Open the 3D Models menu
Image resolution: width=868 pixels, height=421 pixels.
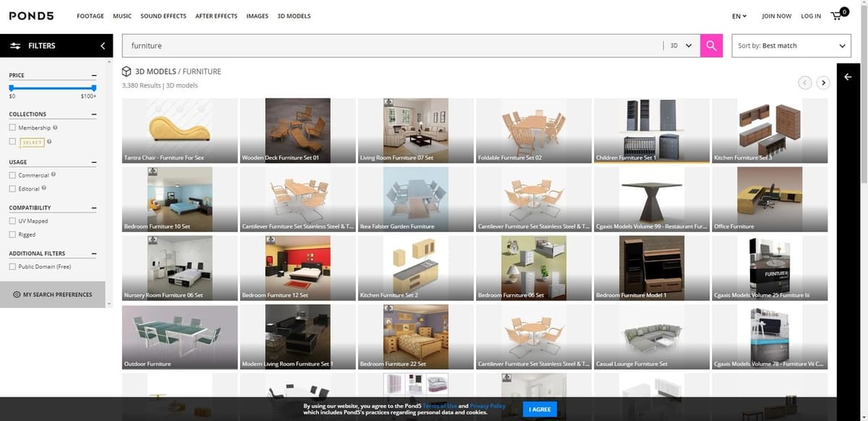(x=294, y=16)
